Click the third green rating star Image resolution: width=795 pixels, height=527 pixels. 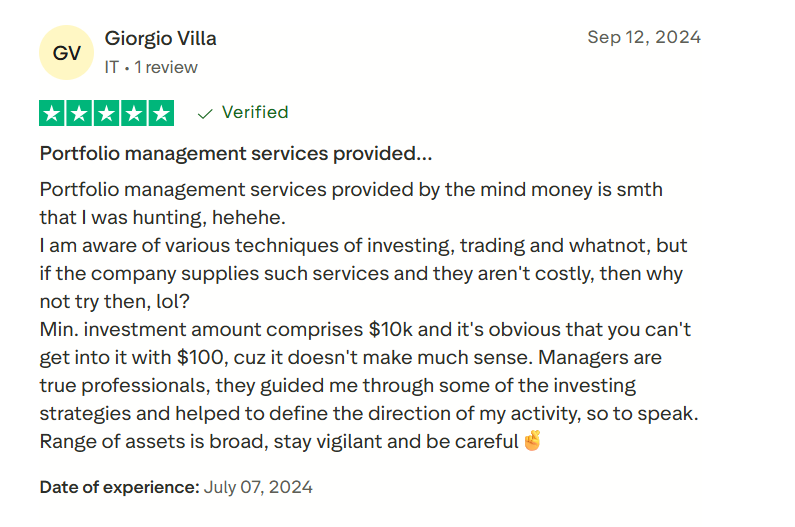pyautogui.click(x=107, y=113)
